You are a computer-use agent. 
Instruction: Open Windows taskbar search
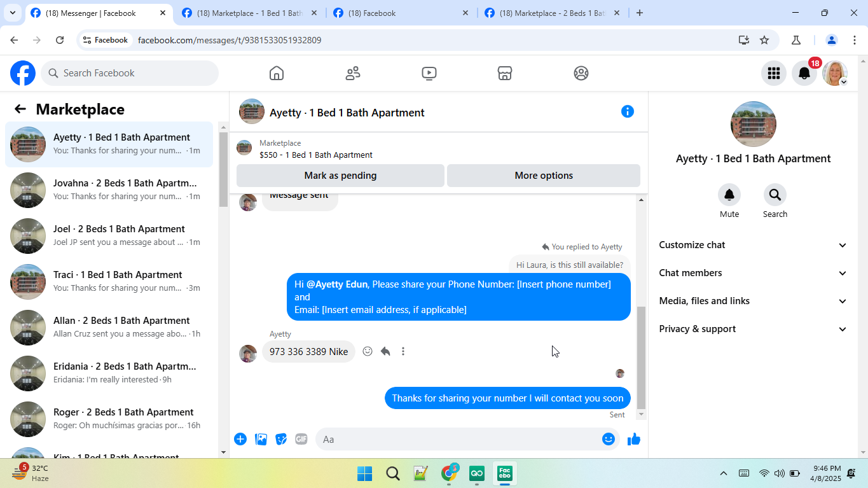pos(393,473)
